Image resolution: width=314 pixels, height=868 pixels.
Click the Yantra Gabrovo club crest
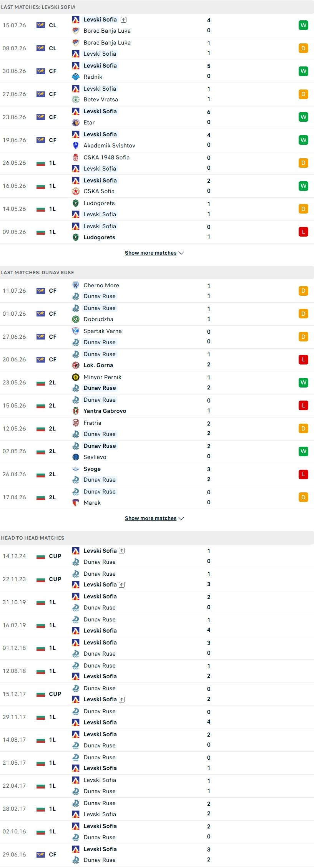[x=76, y=411]
